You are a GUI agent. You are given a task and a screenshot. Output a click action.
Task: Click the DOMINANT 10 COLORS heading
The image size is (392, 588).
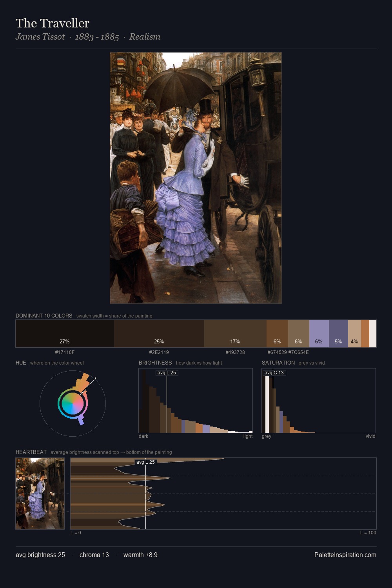44,316
